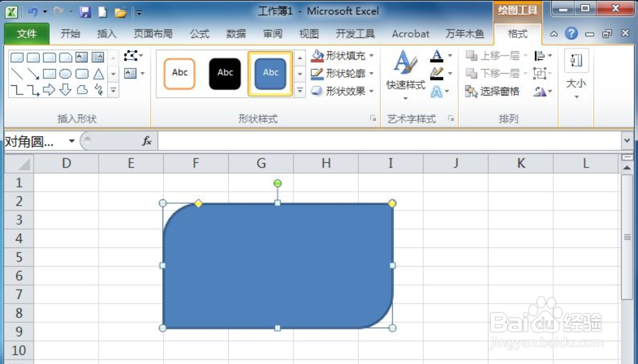Expand the full insert shapes gallery
The image size is (638, 364).
114,90
